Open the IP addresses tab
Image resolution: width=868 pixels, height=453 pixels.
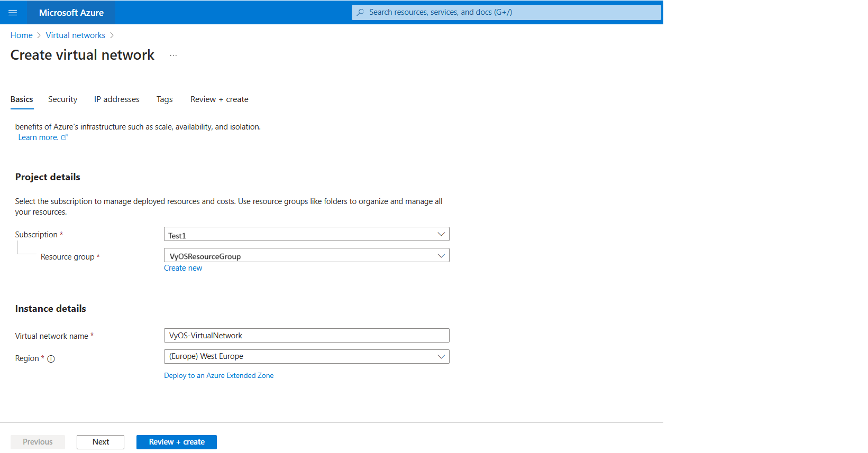(x=116, y=99)
